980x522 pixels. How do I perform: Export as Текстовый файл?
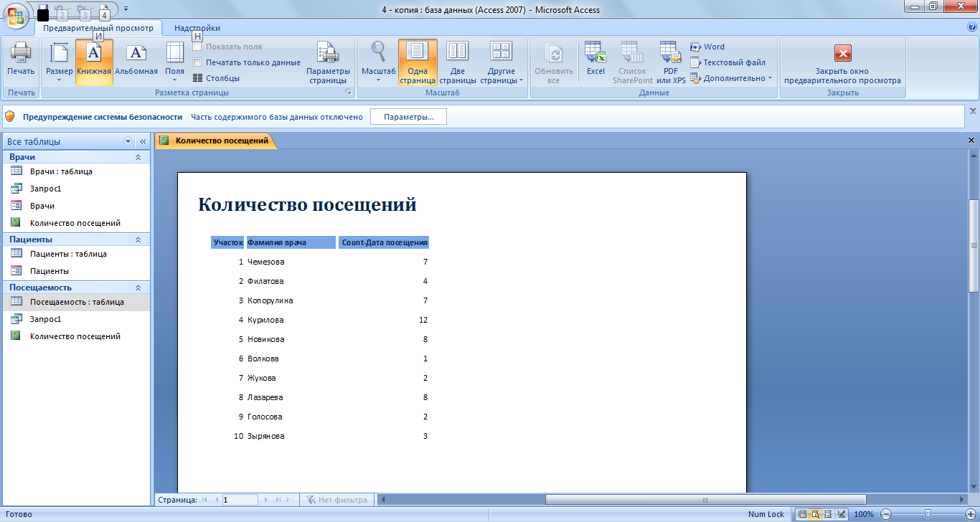point(727,62)
